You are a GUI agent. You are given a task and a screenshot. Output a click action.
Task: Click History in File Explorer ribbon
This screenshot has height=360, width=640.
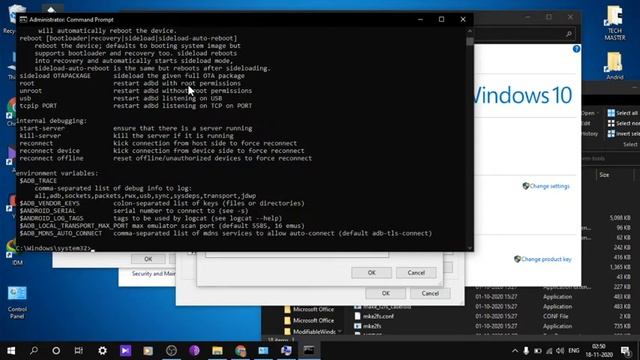(x=590, y=133)
